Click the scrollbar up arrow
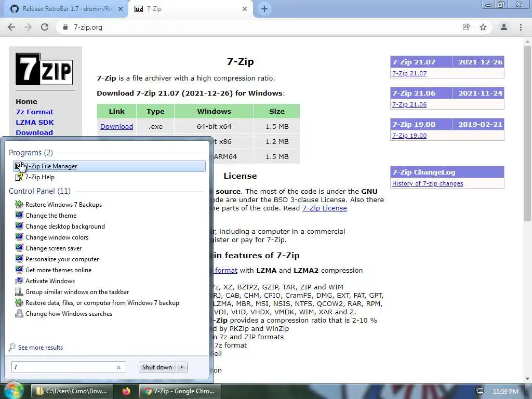 [527, 42]
